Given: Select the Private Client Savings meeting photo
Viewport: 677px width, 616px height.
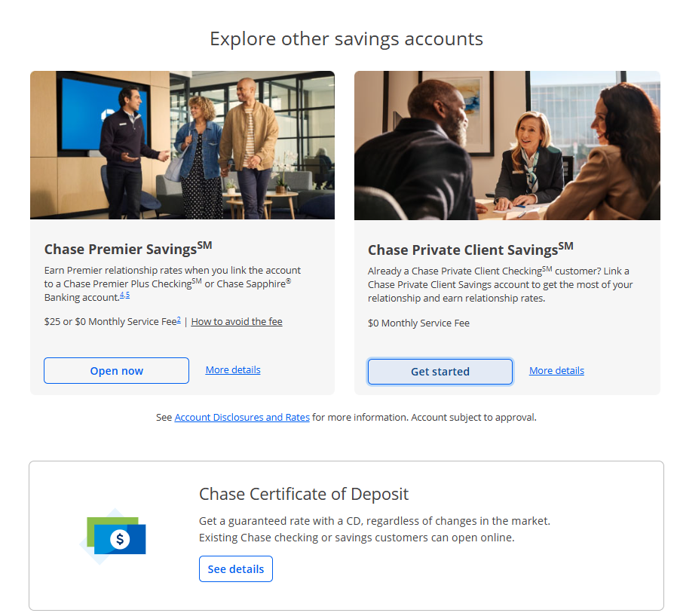Looking at the screenshot, I should (x=507, y=145).
